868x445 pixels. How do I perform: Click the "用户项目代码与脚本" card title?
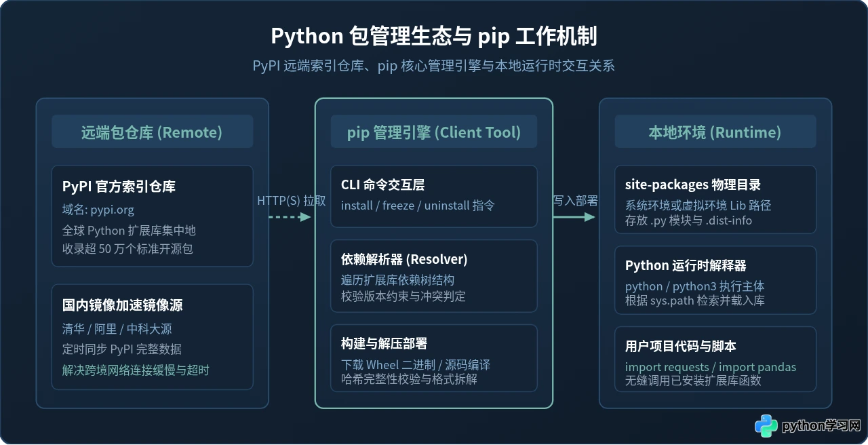point(681,347)
